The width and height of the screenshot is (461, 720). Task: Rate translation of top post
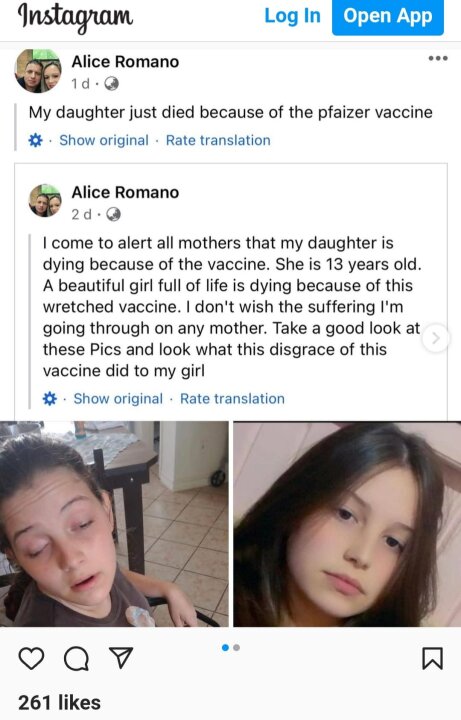[218, 140]
